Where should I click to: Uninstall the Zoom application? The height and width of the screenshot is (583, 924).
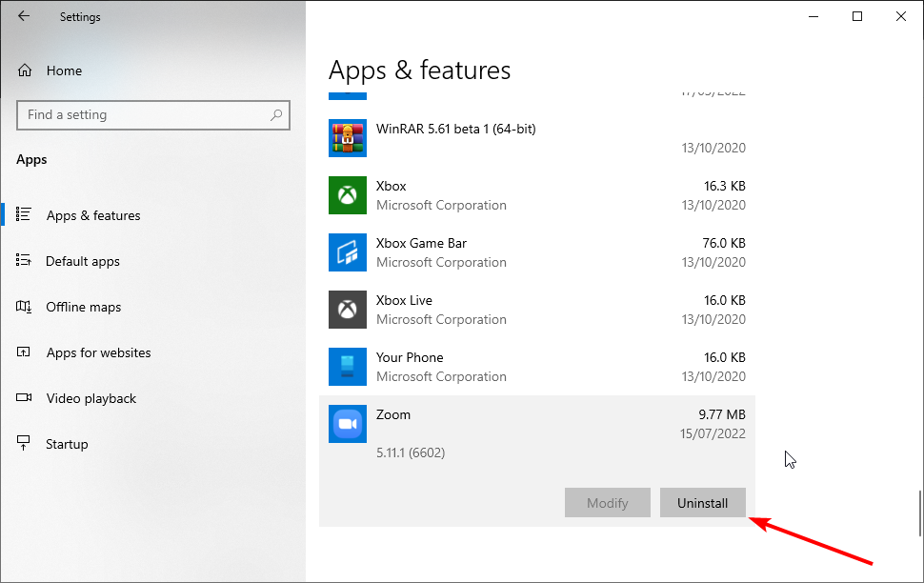click(x=702, y=503)
